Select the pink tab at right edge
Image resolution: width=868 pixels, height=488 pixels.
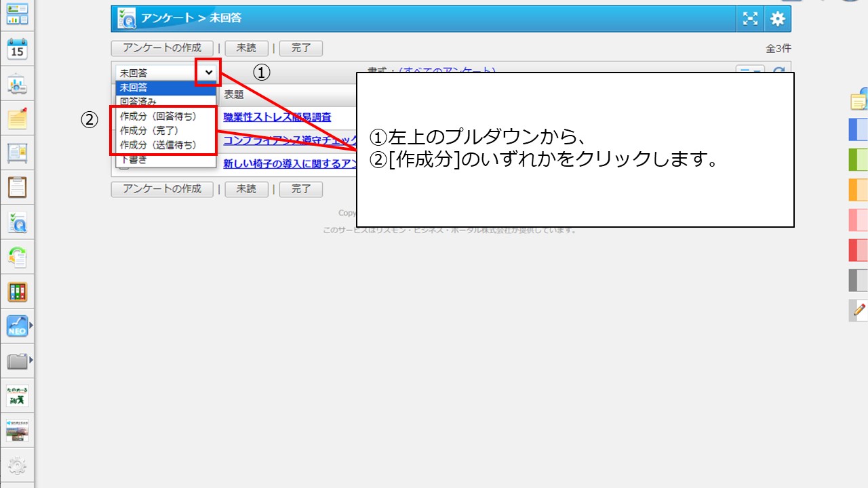(859, 220)
